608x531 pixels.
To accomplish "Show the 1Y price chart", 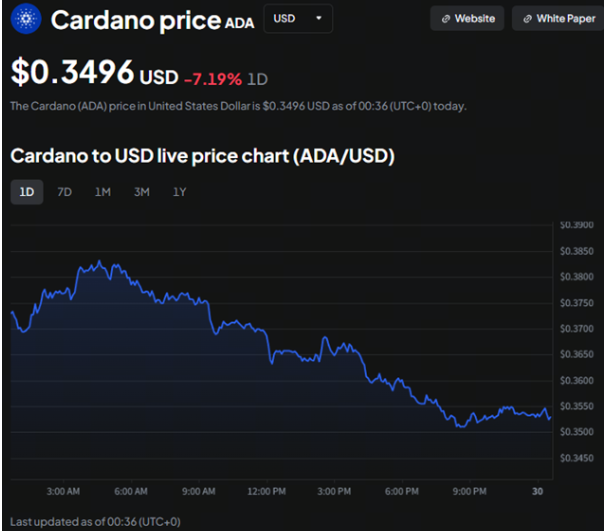I will [179, 192].
